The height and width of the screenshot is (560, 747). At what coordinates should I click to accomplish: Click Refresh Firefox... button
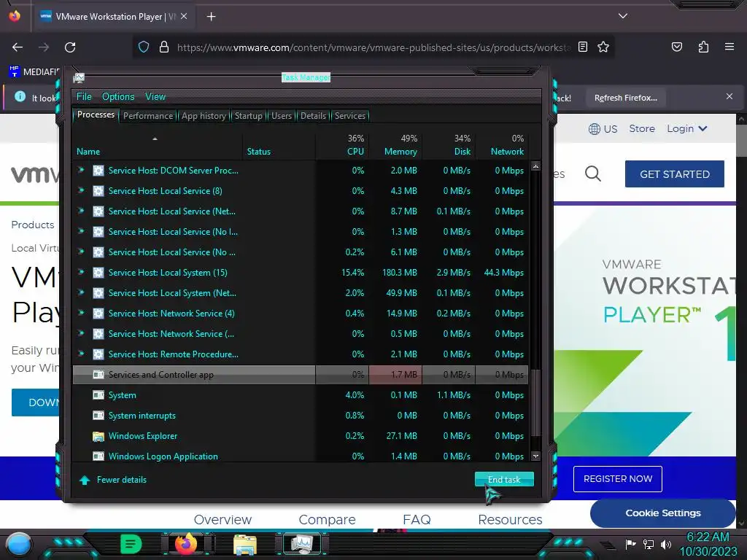point(625,98)
